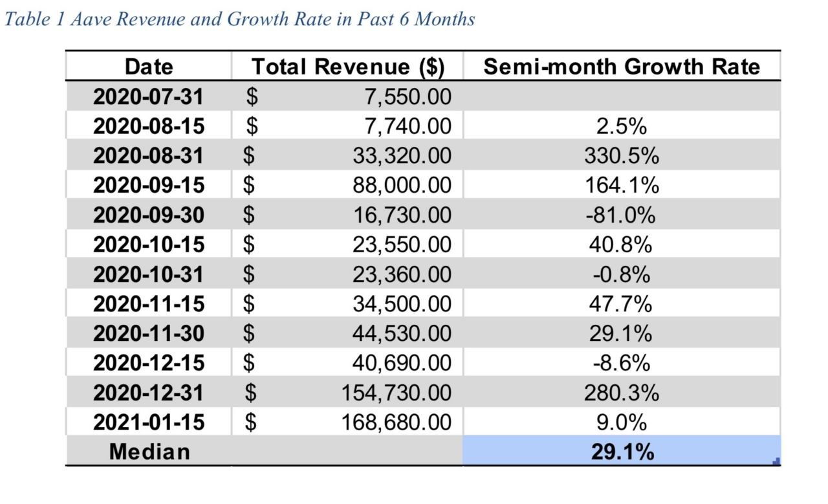828x504 pixels.
Task: Select revenue value 34,500.00
Action: [402, 304]
